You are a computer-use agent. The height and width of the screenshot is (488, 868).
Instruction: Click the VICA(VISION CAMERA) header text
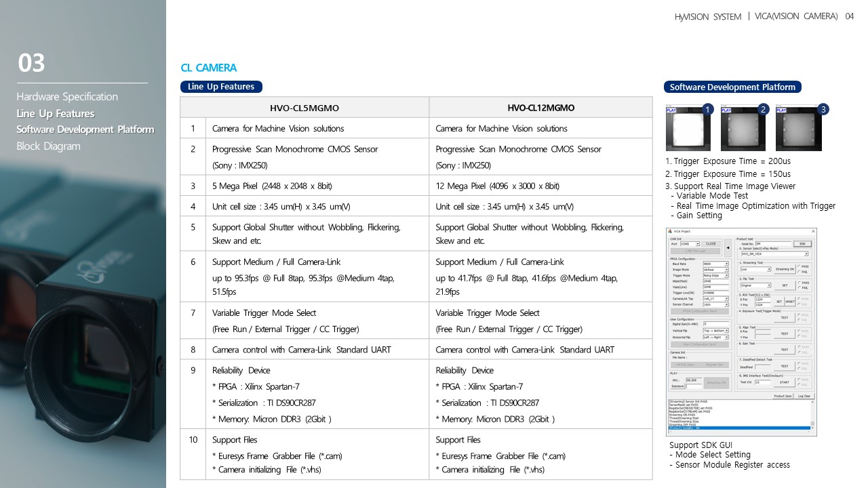(x=796, y=16)
